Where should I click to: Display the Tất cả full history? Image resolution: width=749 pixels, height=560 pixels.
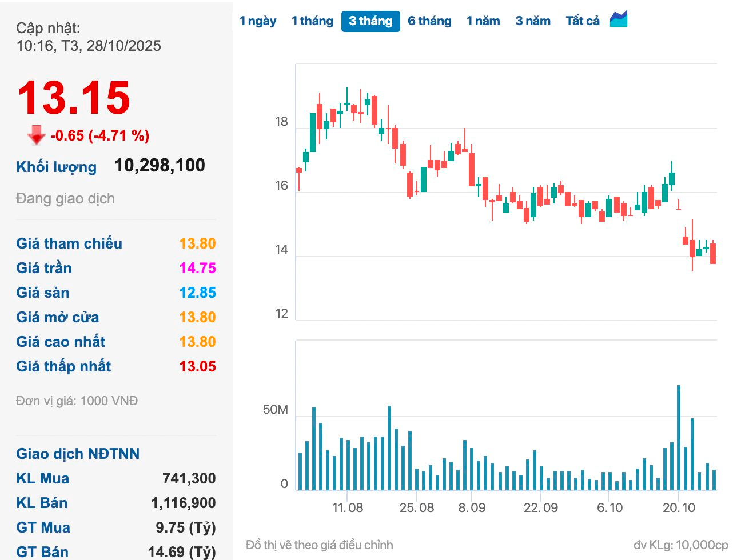click(583, 21)
